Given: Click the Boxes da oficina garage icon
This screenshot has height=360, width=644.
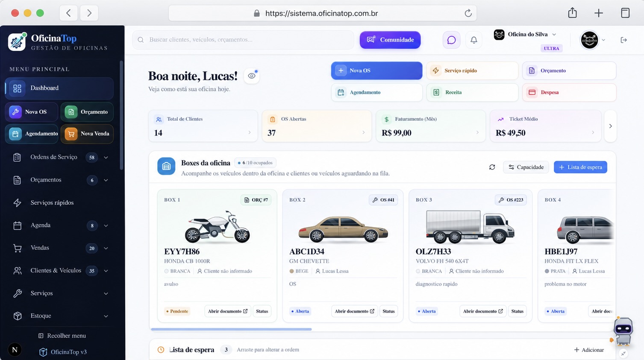Looking at the screenshot, I should click(x=166, y=167).
